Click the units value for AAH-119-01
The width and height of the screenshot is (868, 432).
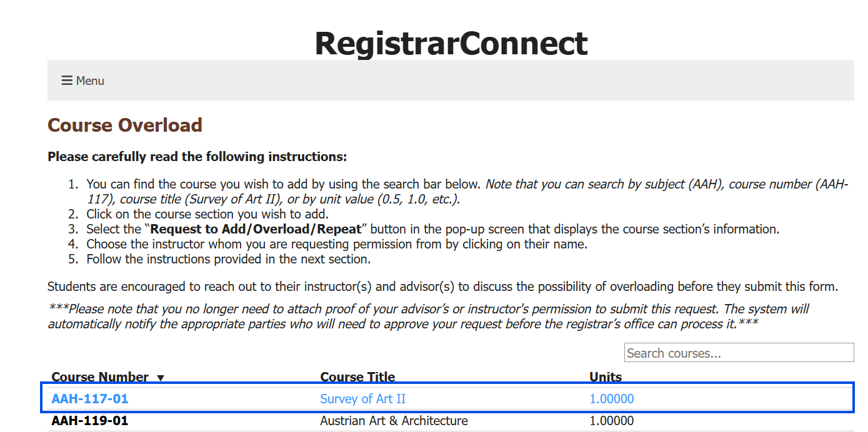[612, 421]
